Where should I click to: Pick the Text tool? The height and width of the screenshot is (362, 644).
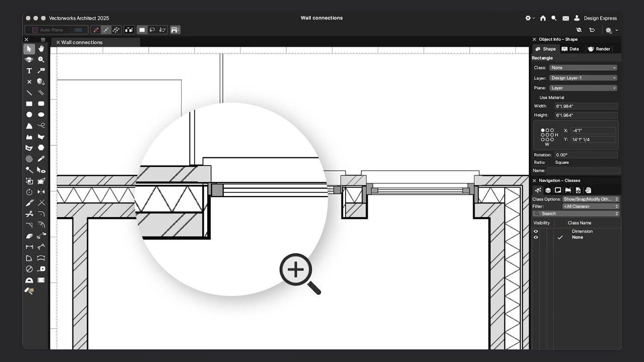point(29,70)
